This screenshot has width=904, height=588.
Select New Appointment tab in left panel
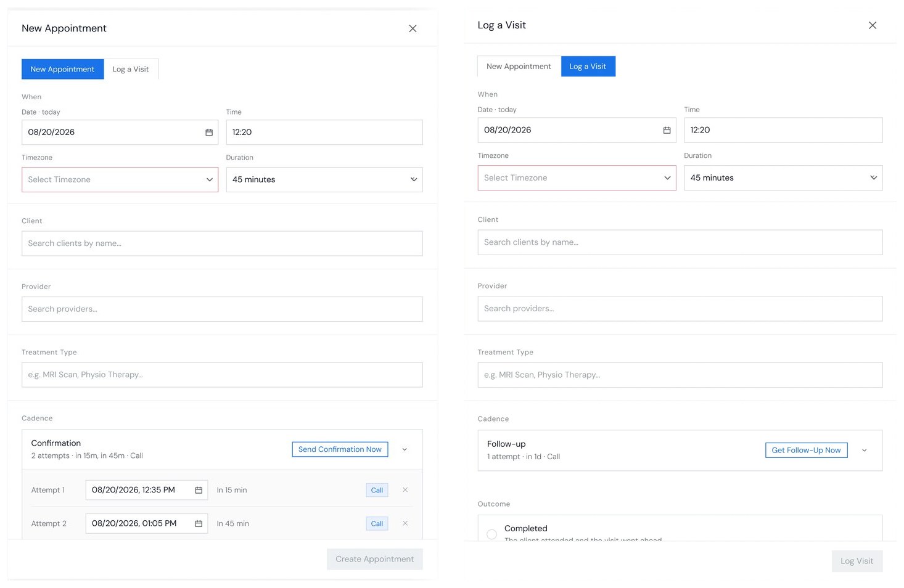pos(62,69)
